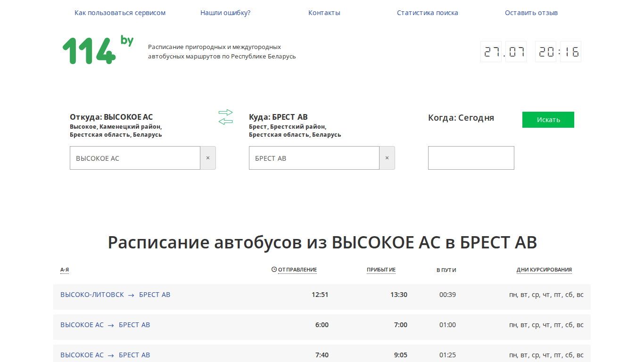Go to Контакты page

point(324,13)
